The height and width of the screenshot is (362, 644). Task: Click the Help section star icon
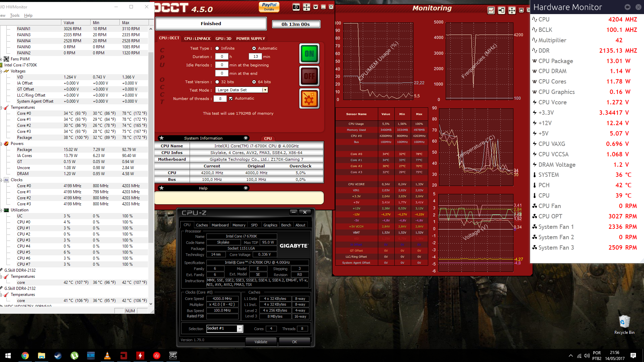tap(161, 188)
